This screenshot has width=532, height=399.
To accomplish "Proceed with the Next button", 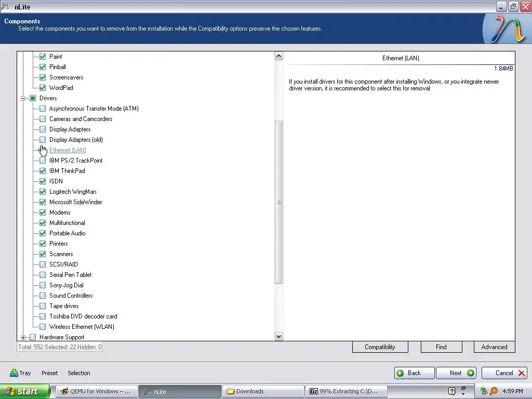I will click(x=456, y=373).
